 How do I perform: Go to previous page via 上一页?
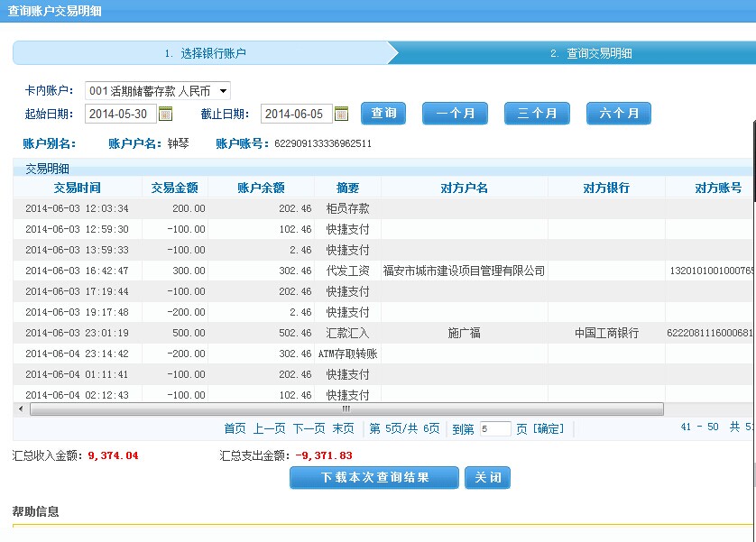point(270,428)
